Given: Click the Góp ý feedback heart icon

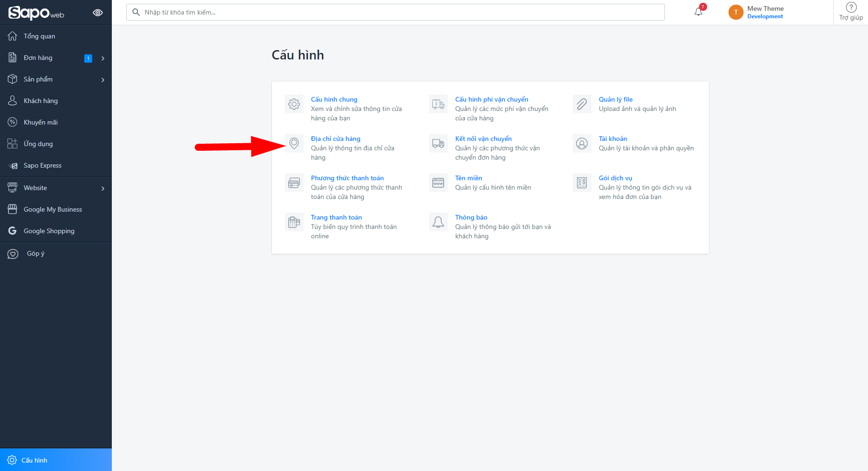Looking at the screenshot, I should (13, 254).
